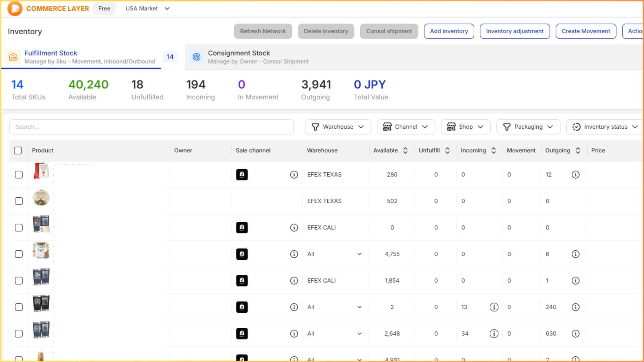Viewport: 644px width, 362px height.
Task: Switch to the Consignment Stock tab
Action: pos(239,53)
